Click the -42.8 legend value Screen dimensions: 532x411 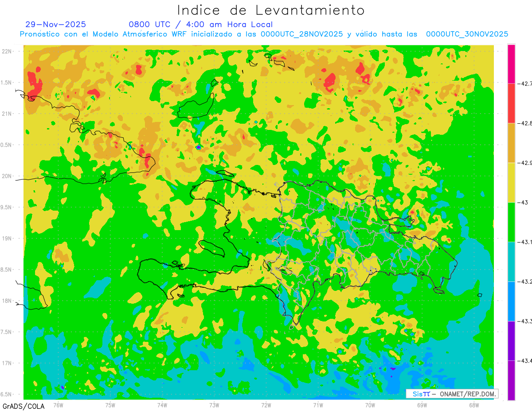pyautogui.click(x=524, y=123)
